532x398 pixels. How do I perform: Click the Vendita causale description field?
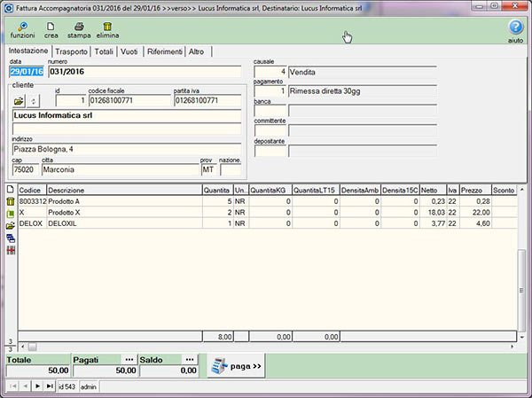click(x=363, y=72)
